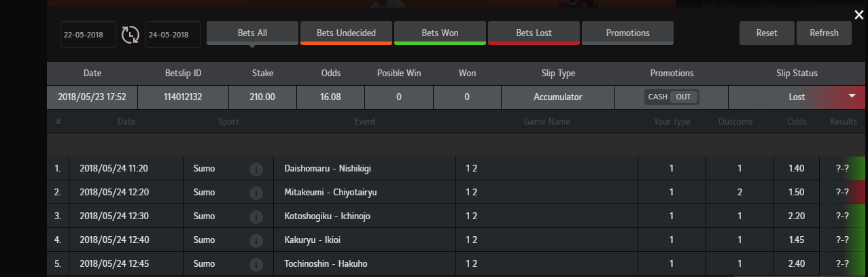Show the Bets Undecided tab

point(346,33)
